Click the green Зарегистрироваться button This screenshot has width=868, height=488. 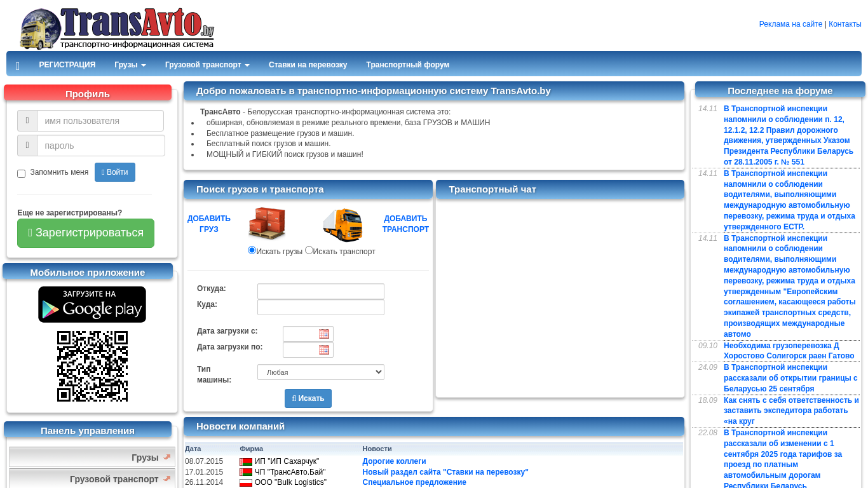[86, 233]
